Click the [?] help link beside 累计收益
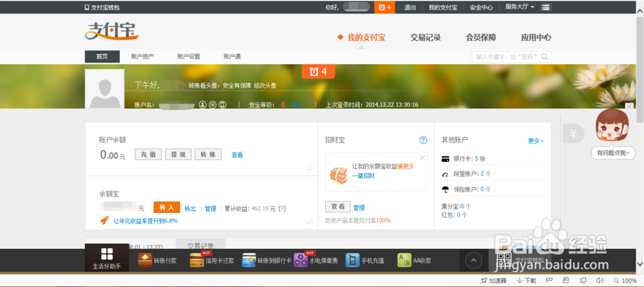644x287 pixels. click(282, 209)
